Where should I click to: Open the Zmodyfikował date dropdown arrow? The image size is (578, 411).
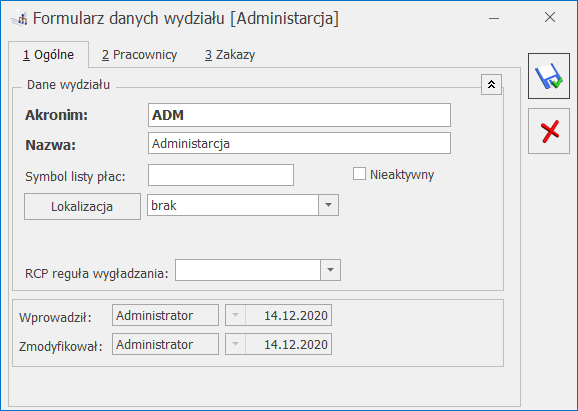coord(236,344)
